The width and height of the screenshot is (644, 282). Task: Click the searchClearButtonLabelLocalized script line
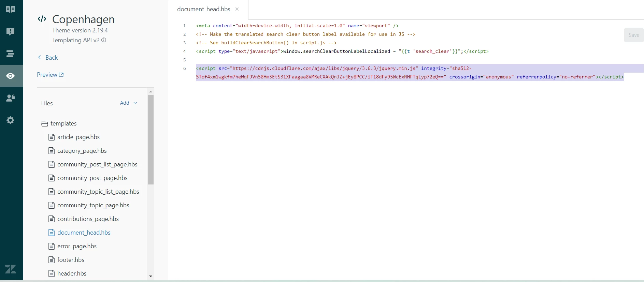(342, 51)
